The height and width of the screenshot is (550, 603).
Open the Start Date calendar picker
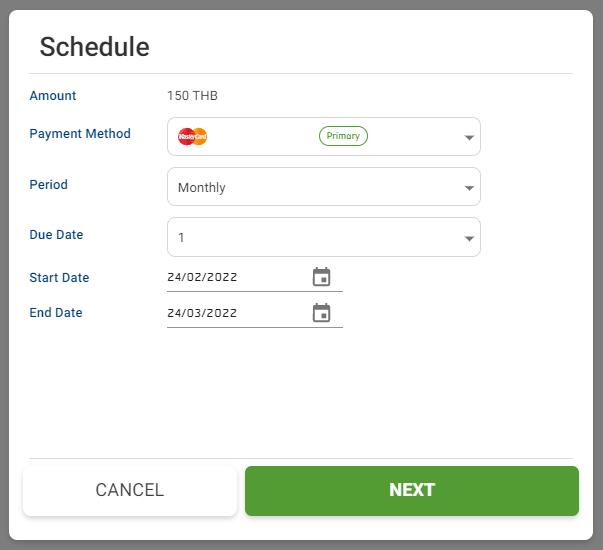(x=321, y=277)
